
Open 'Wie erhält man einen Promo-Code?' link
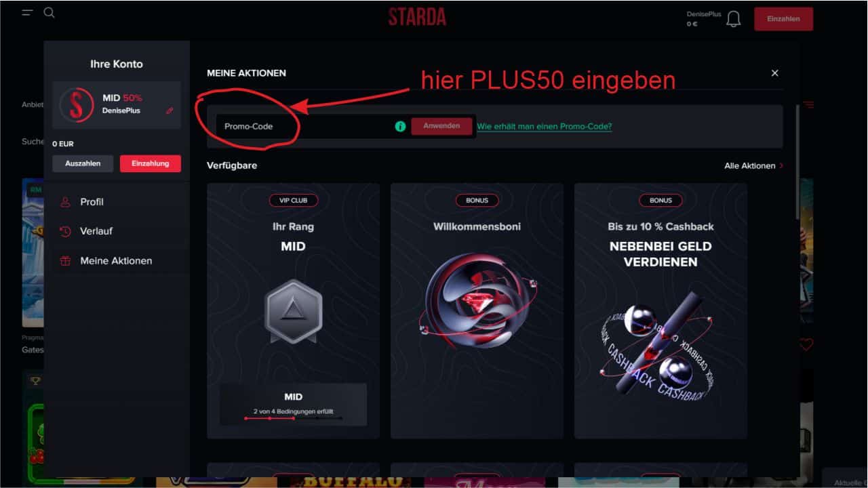[545, 126]
